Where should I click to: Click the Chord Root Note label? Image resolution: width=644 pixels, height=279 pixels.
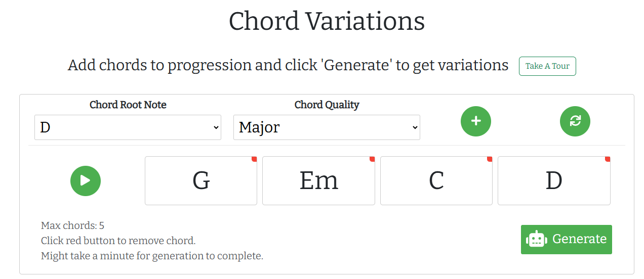[x=128, y=105]
